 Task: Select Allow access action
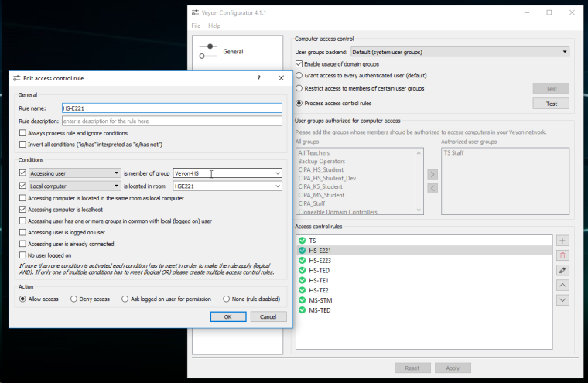click(x=23, y=299)
